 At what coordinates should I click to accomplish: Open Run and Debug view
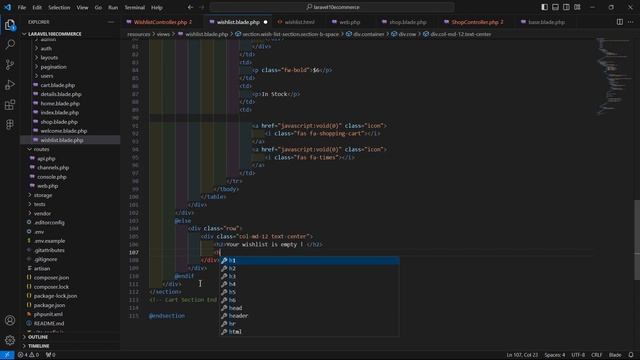10,84
